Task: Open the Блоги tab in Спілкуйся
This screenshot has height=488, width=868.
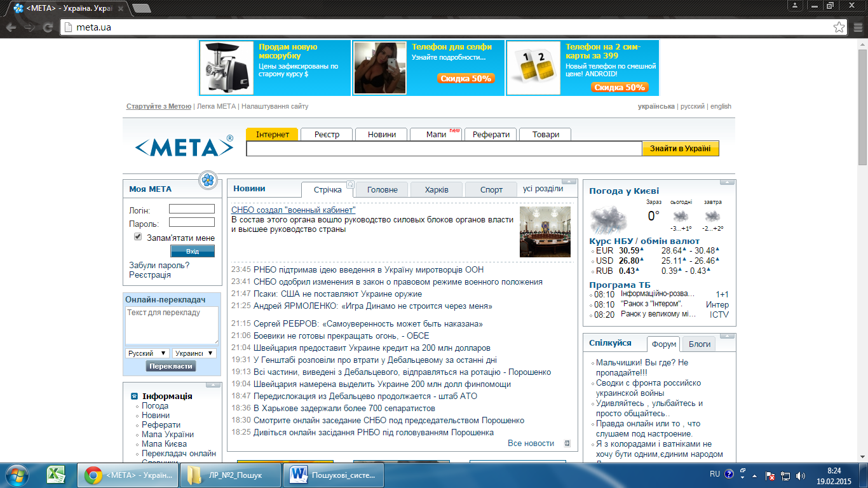Action: (700, 344)
